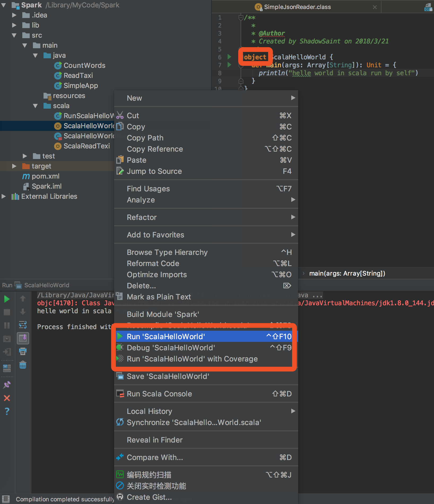Viewport: 434px width, 504px height.
Task: Click the green Rerun button in Run panel
Action: click(x=7, y=299)
